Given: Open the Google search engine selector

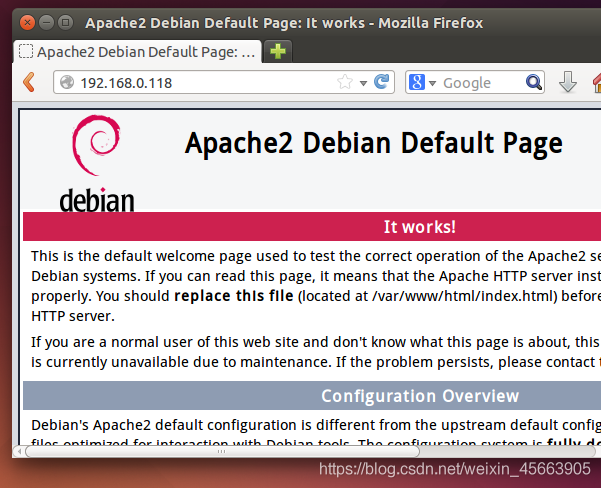Looking at the screenshot, I should [422, 82].
